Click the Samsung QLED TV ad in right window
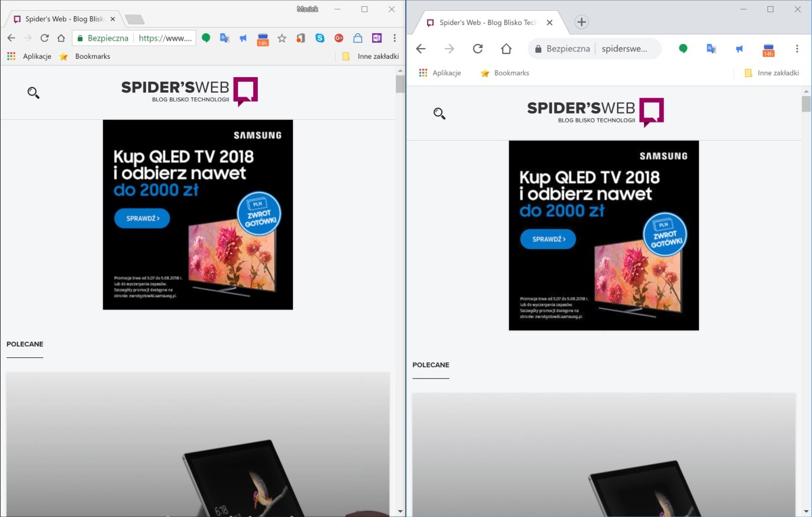 [x=604, y=235]
